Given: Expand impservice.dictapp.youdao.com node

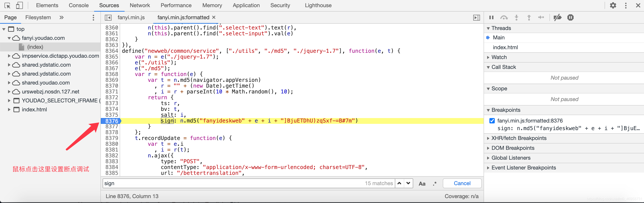Looking at the screenshot, I should (x=9, y=56).
